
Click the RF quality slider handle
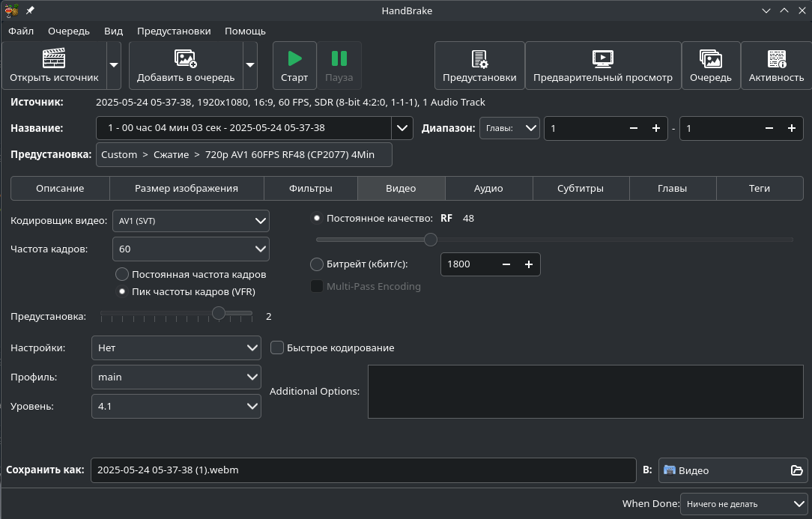tap(430, 240)
